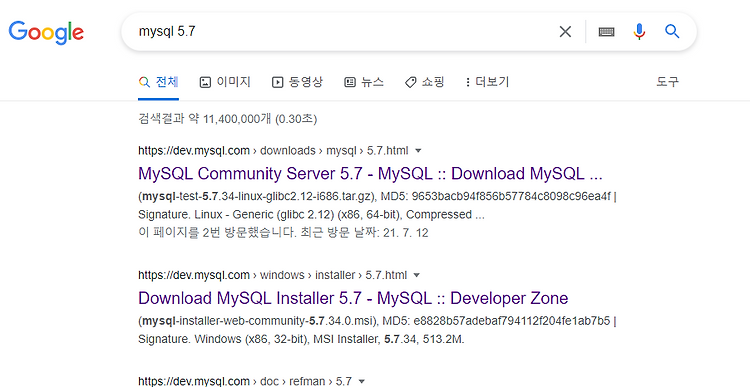The image size is (750, 387).
Task: Expand dropdown arrow beside downloads 5.7.html URL
Action: [418, 151]
